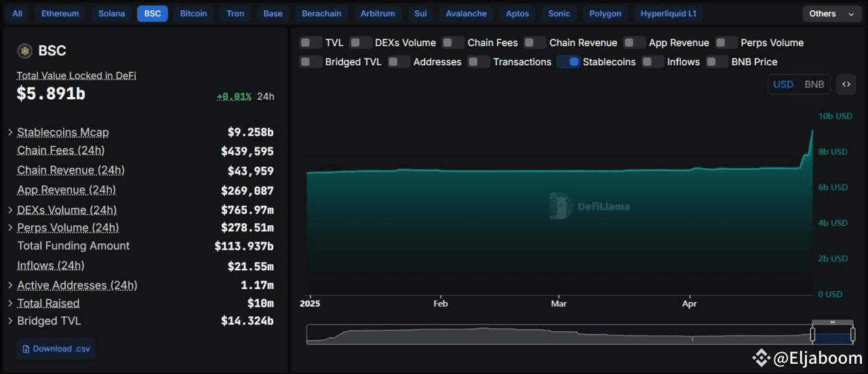Switch to the Polygon tab
Image resolution: width=868 pixels, height=374 pixels.
tap(606, 14)
